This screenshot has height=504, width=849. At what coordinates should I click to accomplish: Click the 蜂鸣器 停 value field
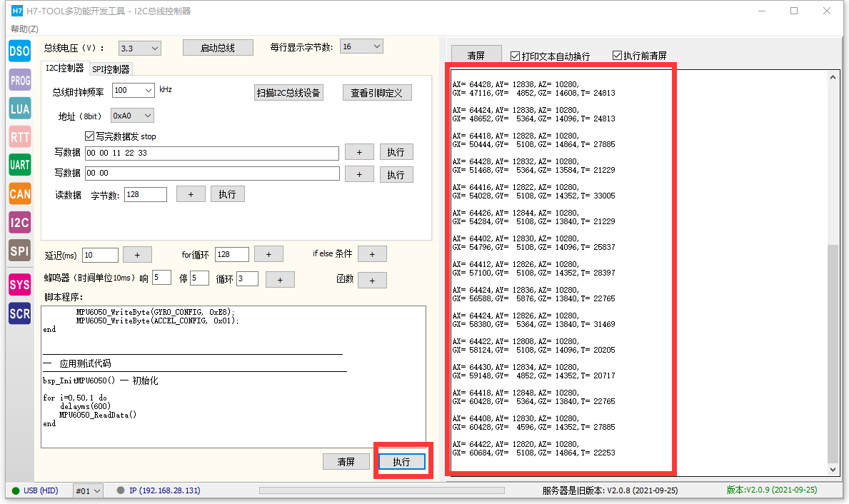coord(200,278)
